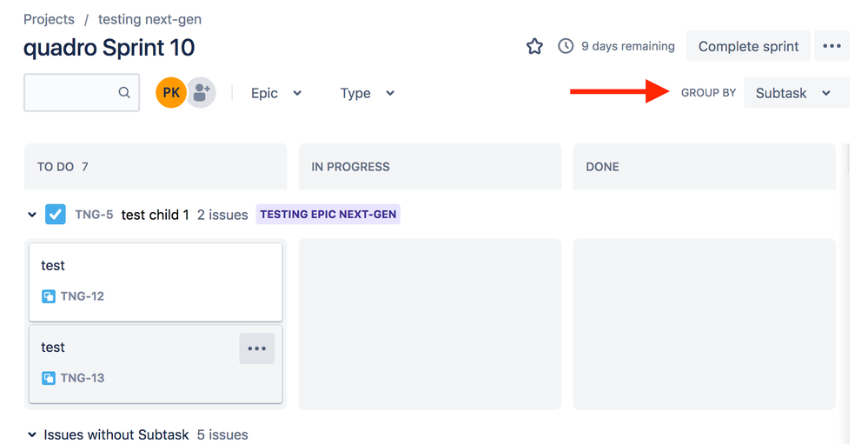This screenshot has height=444, width=868.
Task: Open the ellipsis menu on the TNG-13 card
Action: [x=257, y=348]
